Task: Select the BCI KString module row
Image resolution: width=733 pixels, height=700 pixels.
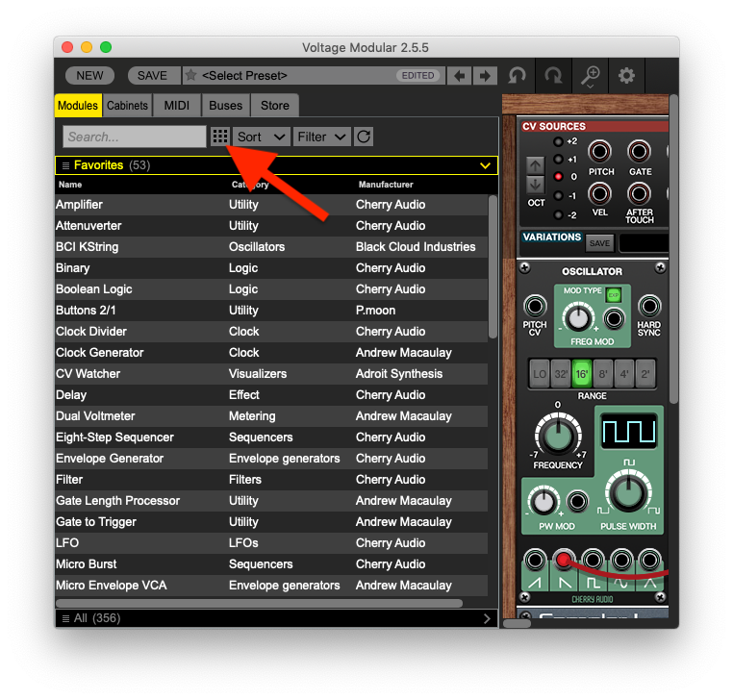Action: click(271, 247)
